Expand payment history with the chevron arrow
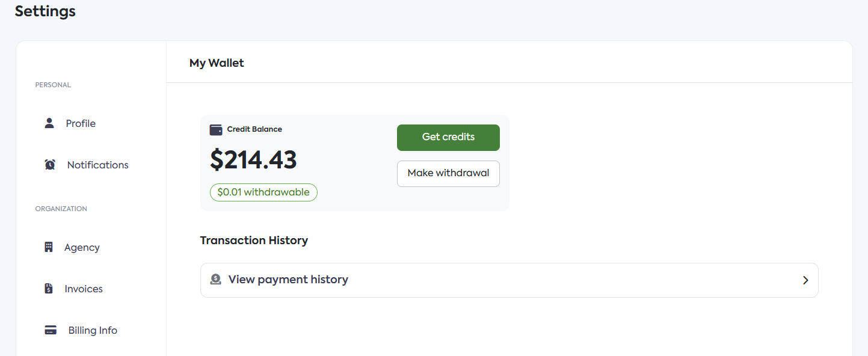The image size is (868, 356). [805, 280]
